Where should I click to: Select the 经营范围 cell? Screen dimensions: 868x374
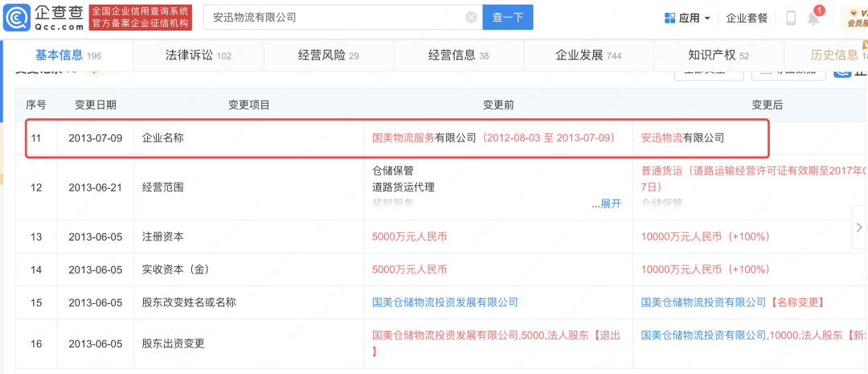coord(249,187)
